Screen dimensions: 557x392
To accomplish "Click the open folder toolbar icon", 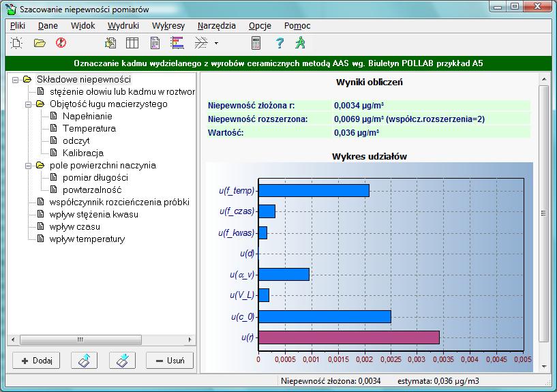I will tap(40, 43).
